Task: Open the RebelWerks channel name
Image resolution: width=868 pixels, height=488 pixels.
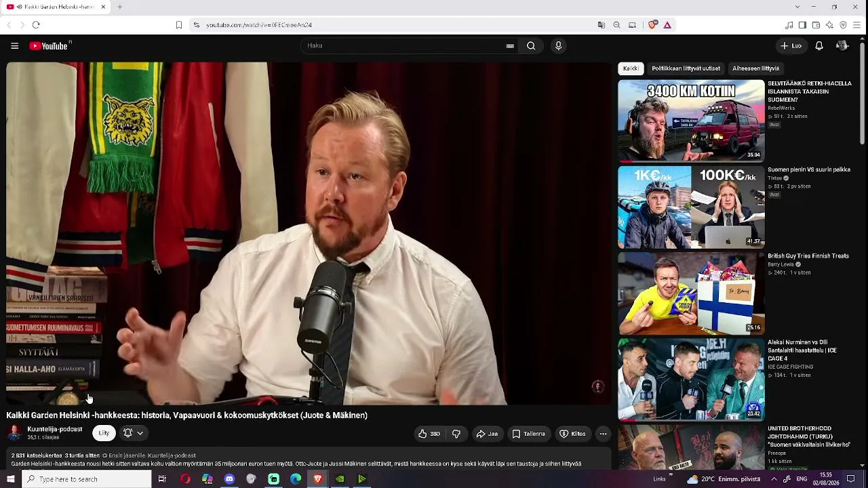Action: point(781,108)
